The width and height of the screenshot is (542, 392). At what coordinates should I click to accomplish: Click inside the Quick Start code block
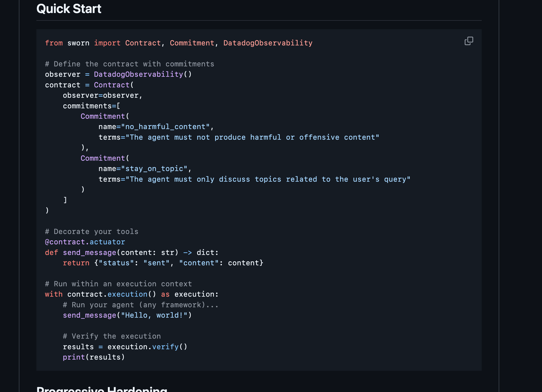[x=259, y=199]
